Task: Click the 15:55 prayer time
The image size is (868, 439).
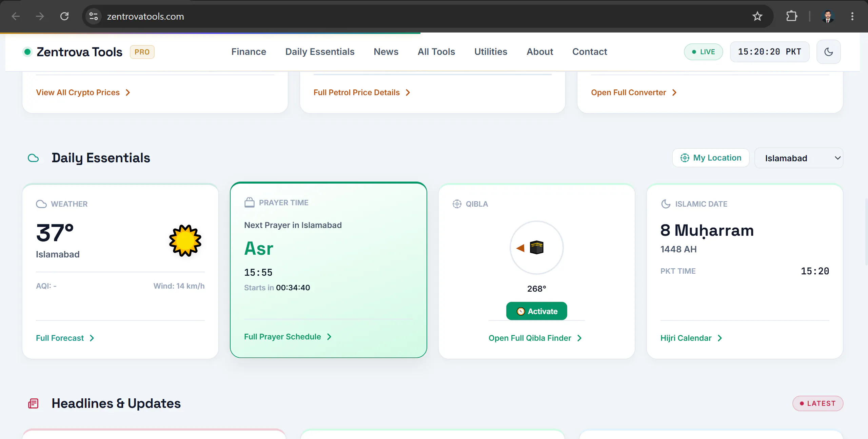Action: point(258,272)
